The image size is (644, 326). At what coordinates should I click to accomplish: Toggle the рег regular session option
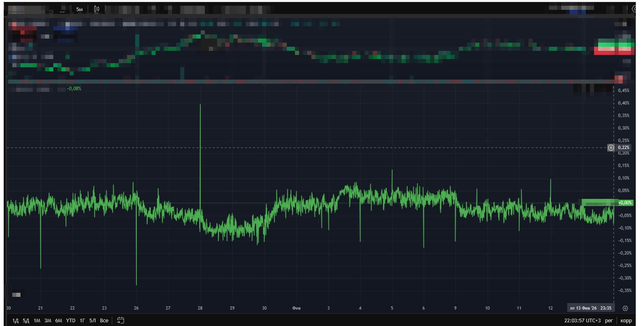tap(609, 321)
